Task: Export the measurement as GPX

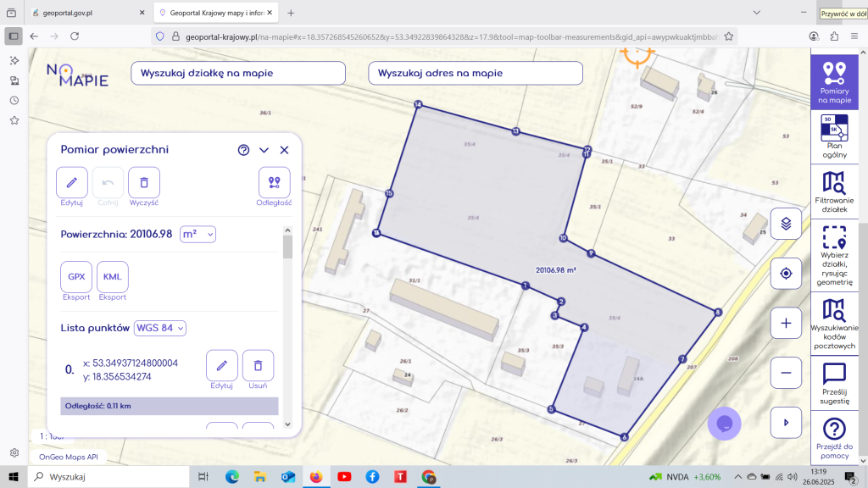Action: point(76,277)
